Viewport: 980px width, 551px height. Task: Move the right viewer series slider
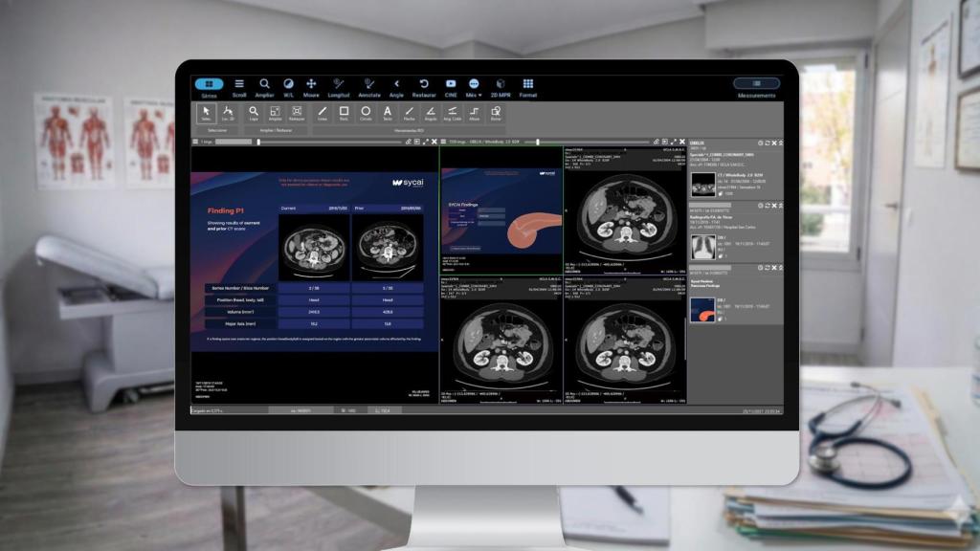coord(538,142)
